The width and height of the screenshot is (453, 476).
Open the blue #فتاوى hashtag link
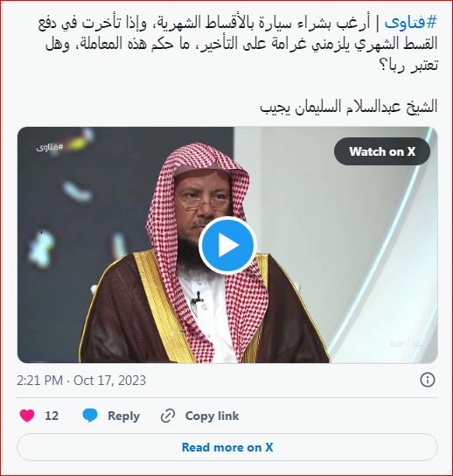411,23
